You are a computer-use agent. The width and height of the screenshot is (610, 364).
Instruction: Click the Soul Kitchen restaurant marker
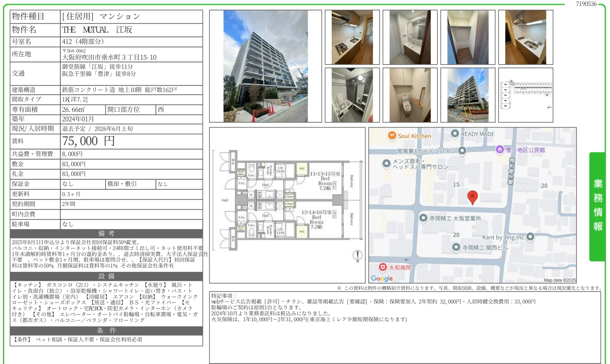pos(392,136)
